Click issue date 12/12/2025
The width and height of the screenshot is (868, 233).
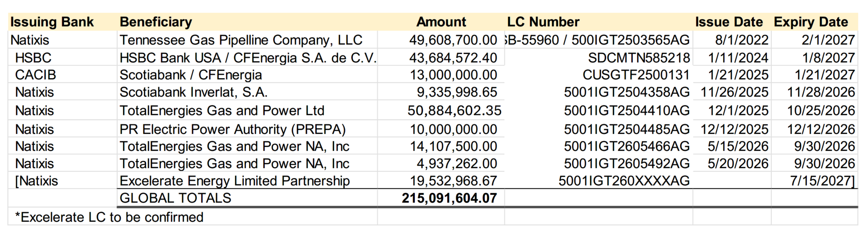(735, 129)
